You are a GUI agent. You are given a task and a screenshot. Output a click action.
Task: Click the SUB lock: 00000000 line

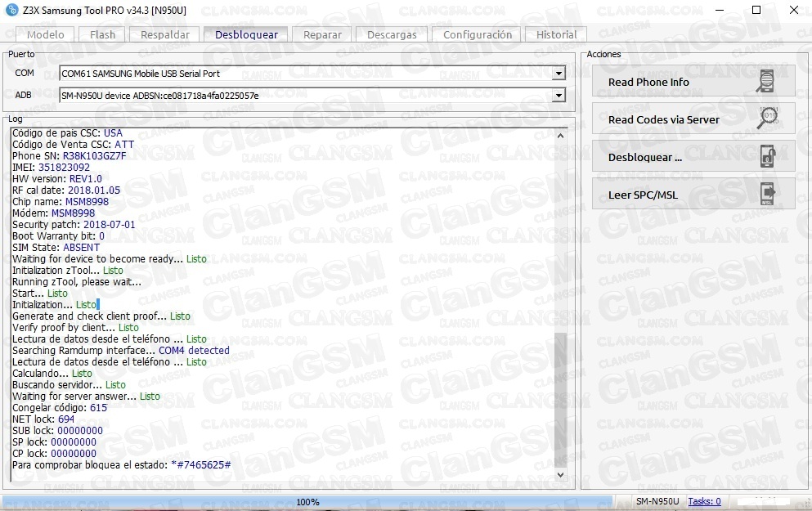[57, 431]
